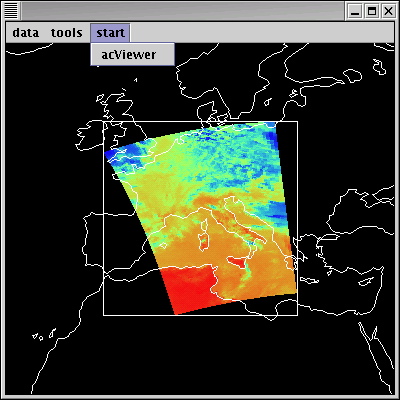Screen dimensions: 400x400
Task: Minimize the viewer window
Action: [355, 12]
